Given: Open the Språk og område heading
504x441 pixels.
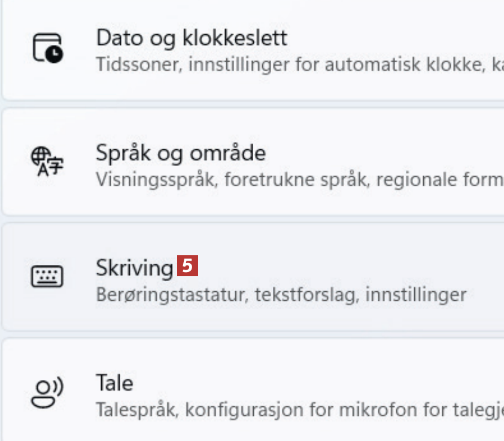Looking at the screenshot, I should pos(180,153).
